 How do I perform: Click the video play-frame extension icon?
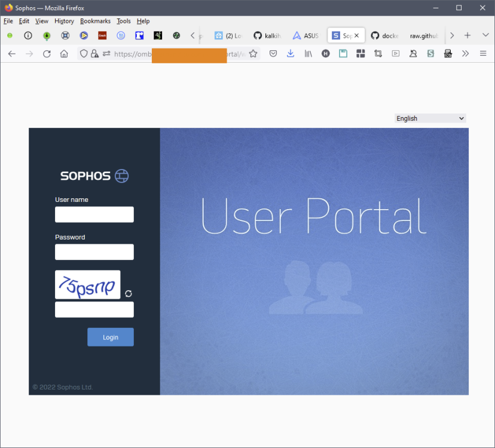396,54
